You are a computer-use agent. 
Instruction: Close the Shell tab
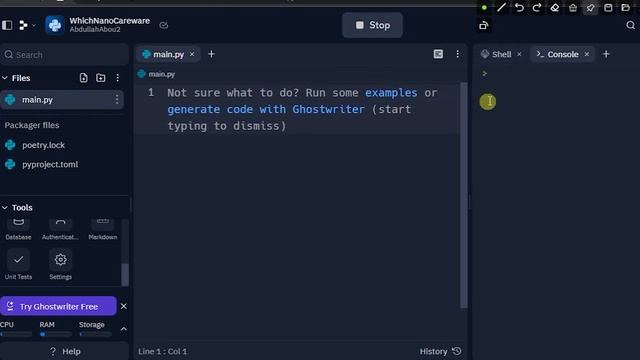519,54
